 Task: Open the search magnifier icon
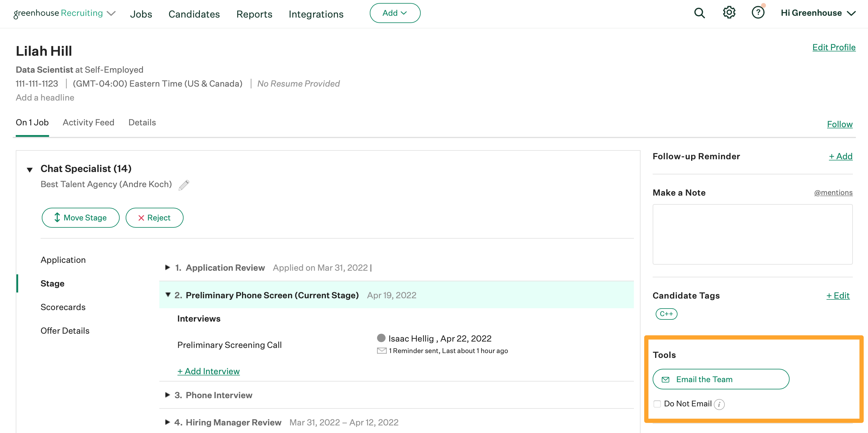700,13
